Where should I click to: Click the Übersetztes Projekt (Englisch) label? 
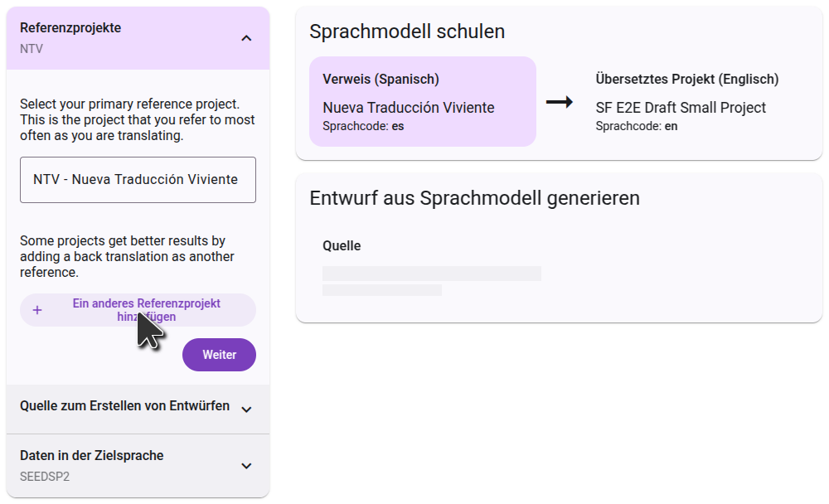pos(686,80)
